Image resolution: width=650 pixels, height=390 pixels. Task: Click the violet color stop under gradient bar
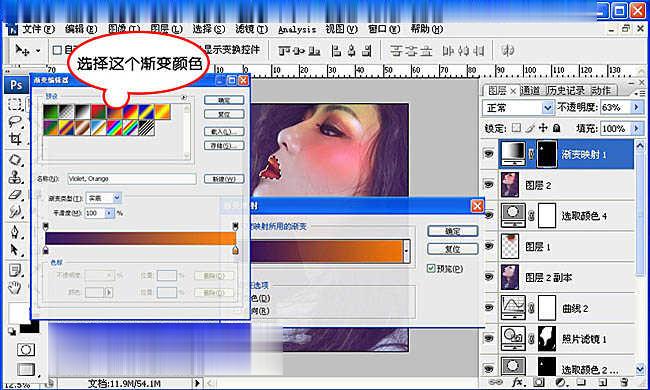coord(46,250)
